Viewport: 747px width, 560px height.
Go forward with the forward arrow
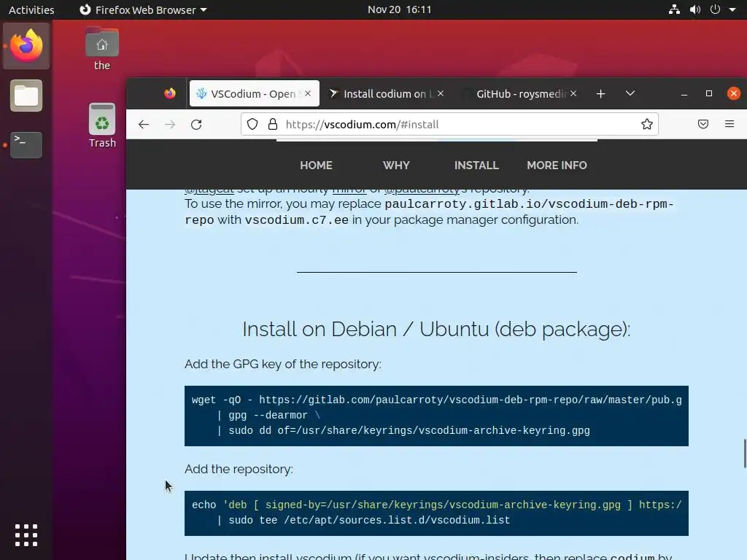click(x=170, y=124)
